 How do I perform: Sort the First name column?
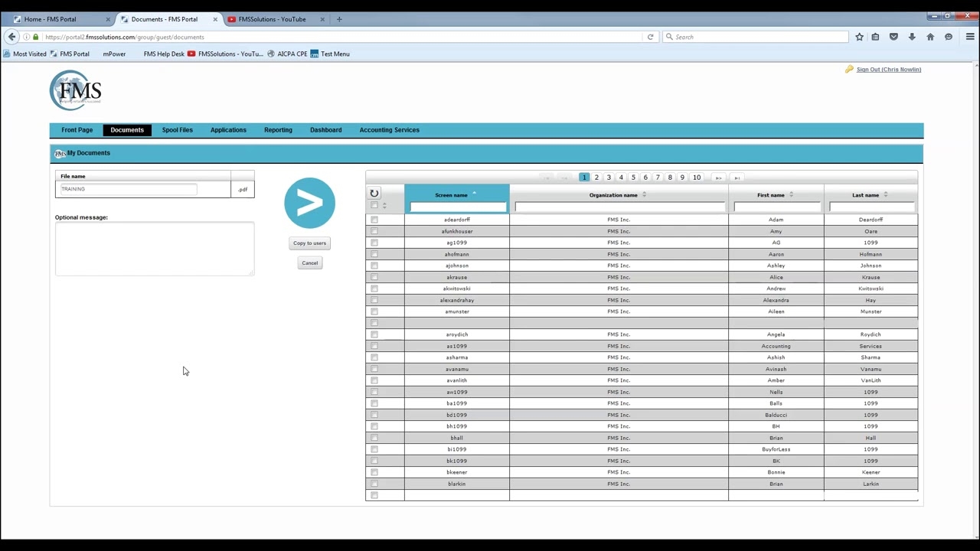[791, 195]
